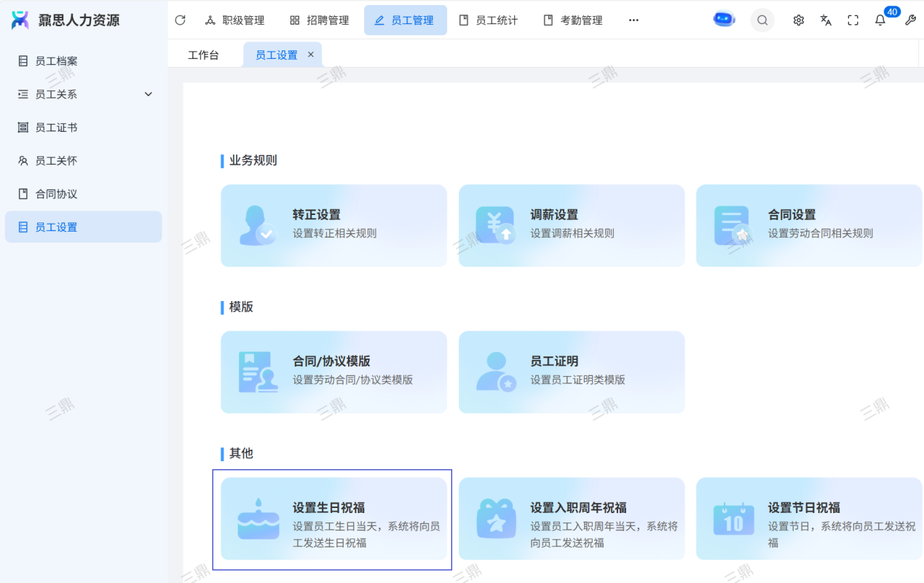924x583 pixels.
Task: Click the wrench tool icon
Action: point(910,20)
